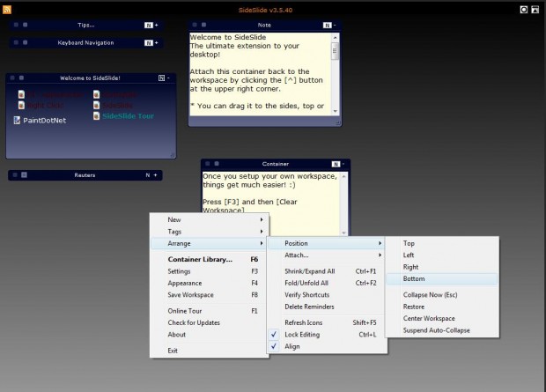Click leftmost square button in Container header
The height and width of the screenshot is (392, 546).
[208, 164]
